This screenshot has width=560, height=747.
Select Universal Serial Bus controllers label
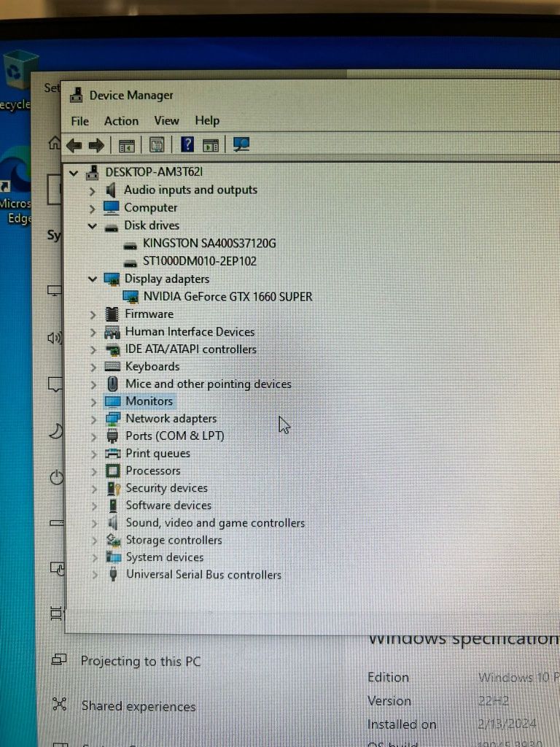tap(204, 575)
